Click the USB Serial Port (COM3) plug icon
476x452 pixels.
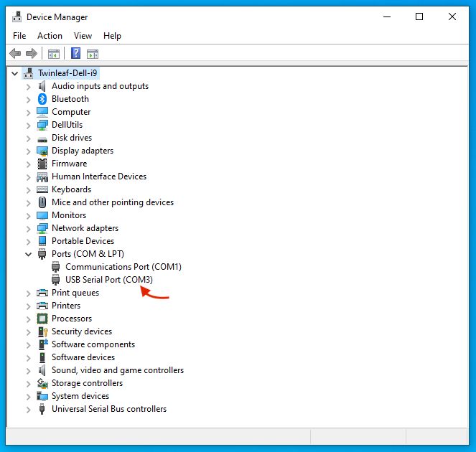55,280
